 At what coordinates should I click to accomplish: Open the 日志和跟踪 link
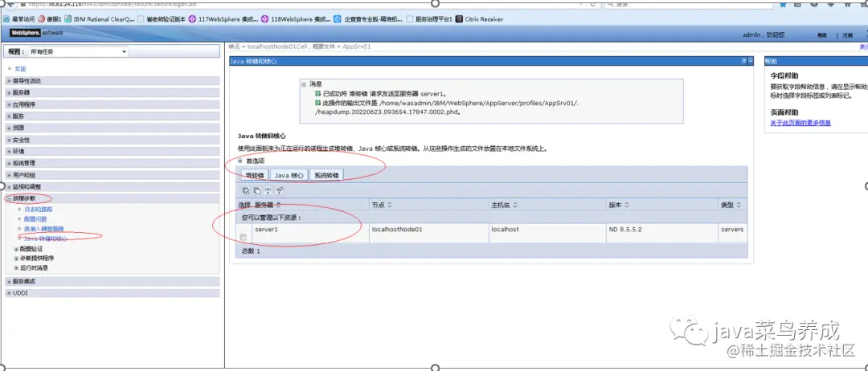(39, 210)
